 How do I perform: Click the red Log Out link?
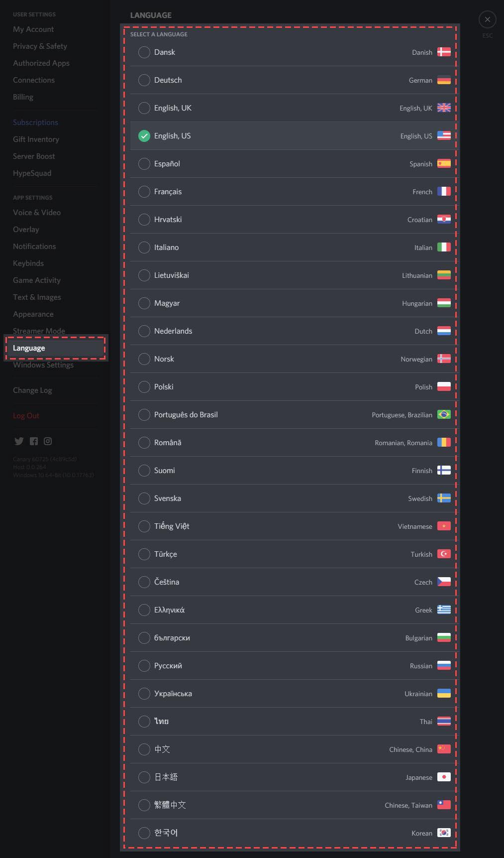click(26, 416)
